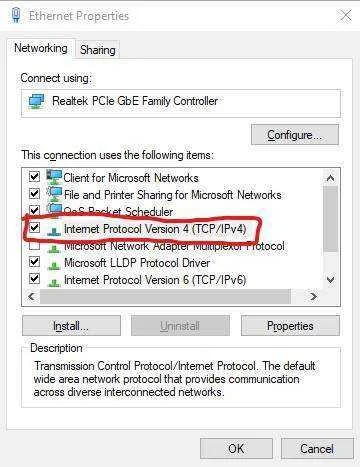Click the Microsoft LLDP Protocol Driver icon

point(54,265)
